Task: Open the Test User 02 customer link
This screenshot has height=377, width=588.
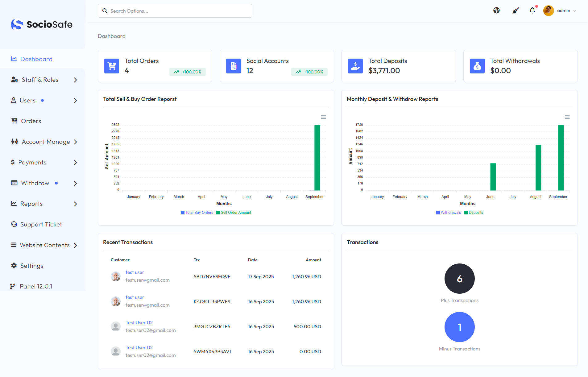Action: coord(139,323)
